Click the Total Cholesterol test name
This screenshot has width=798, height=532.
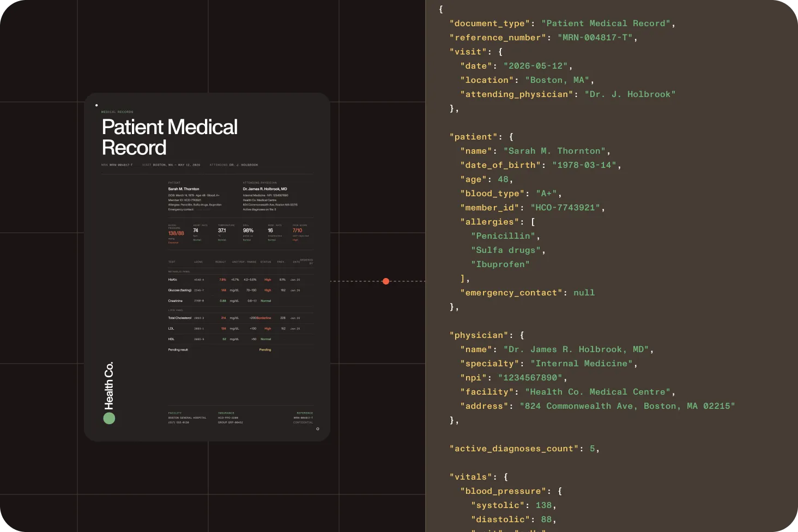(180, 318)
